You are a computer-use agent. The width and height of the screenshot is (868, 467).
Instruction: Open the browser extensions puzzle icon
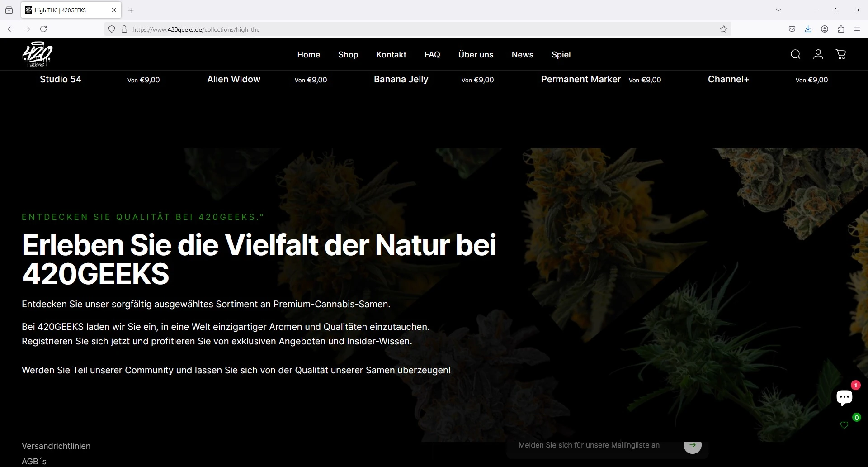coord(841,29)
